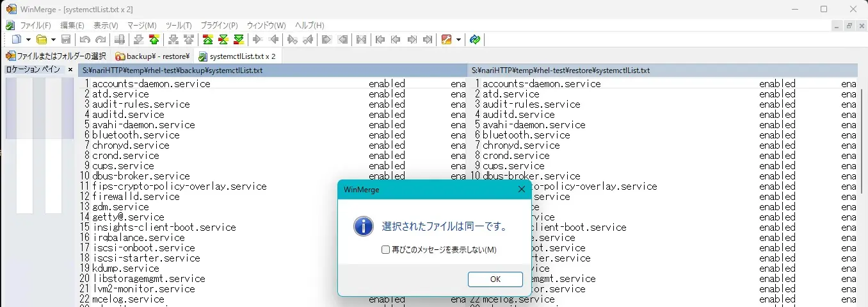Expand the Options icon dropdown arrow

click(458, 40)
